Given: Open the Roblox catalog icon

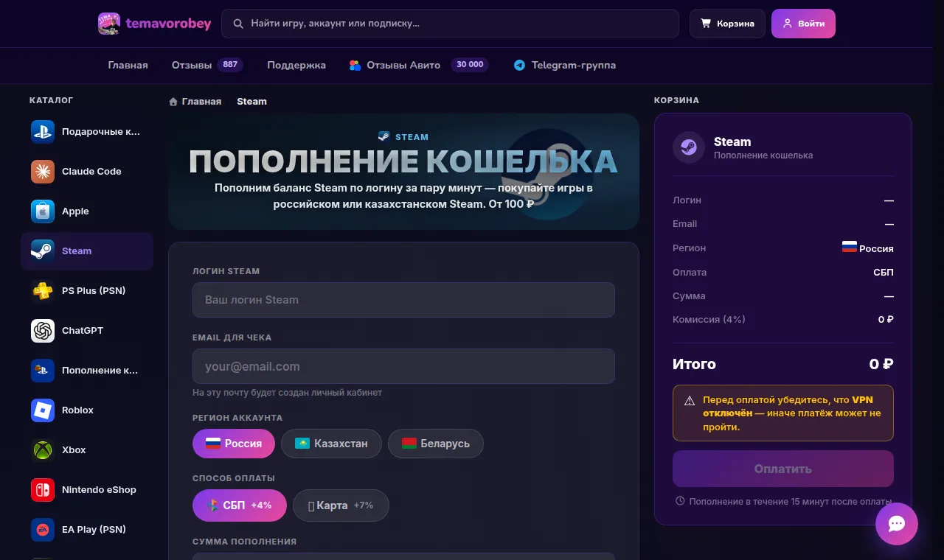Looking at the screenshot, I should [43, 410].
